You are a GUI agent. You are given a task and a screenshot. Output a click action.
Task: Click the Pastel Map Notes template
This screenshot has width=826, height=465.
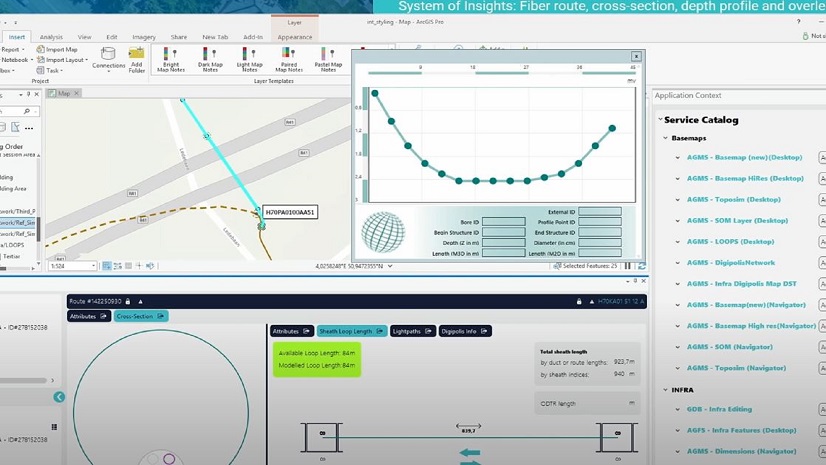coord(328,60)
